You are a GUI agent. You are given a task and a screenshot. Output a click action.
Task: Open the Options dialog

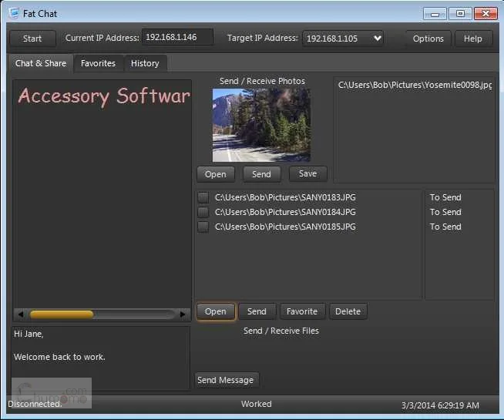[x=428, y=39]
